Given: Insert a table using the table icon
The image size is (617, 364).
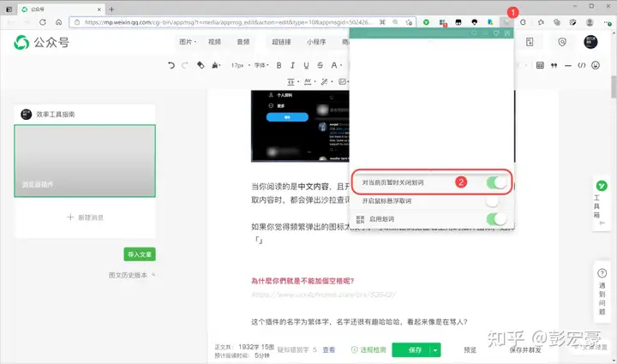Looking at the screenshot, I should pos(540,65).
